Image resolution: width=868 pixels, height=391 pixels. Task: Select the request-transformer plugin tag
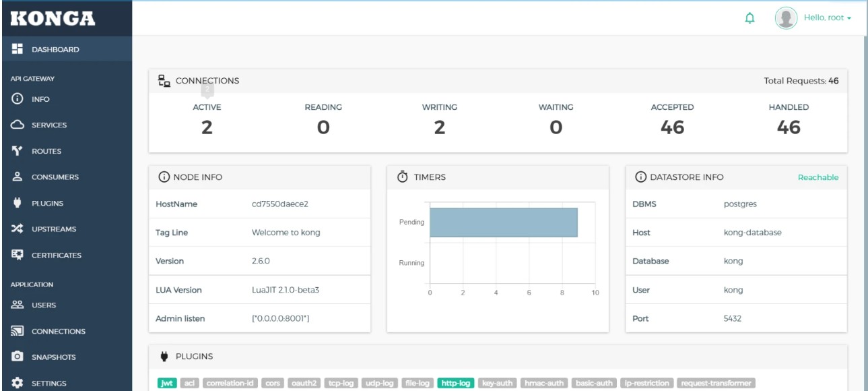pos(716,384)
